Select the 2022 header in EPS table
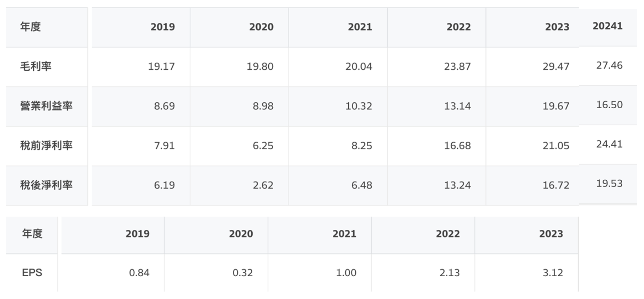 447,234
